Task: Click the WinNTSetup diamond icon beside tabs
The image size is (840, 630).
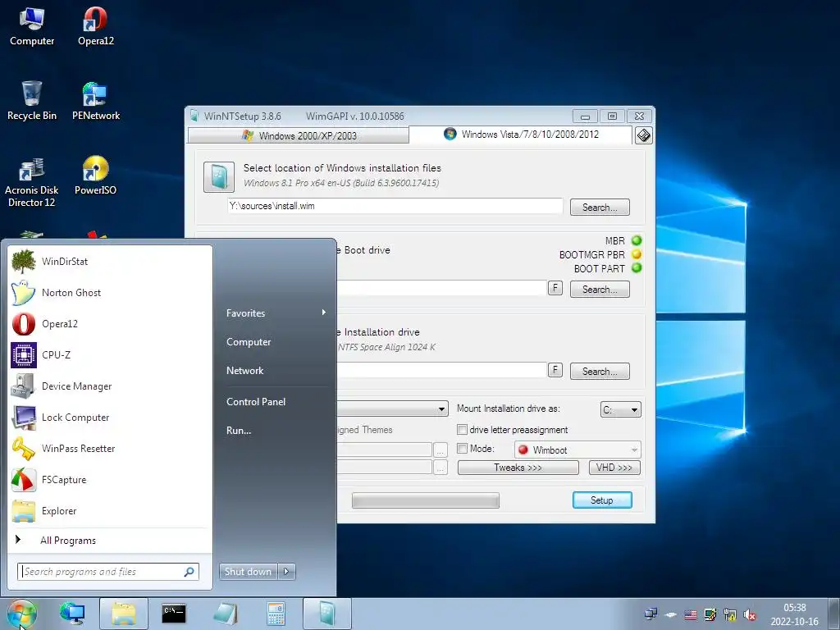Action: [643, 135]
